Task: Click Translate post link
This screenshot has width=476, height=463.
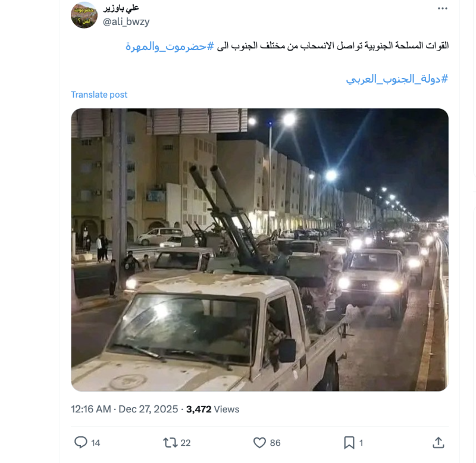Action: pos(99,95)
